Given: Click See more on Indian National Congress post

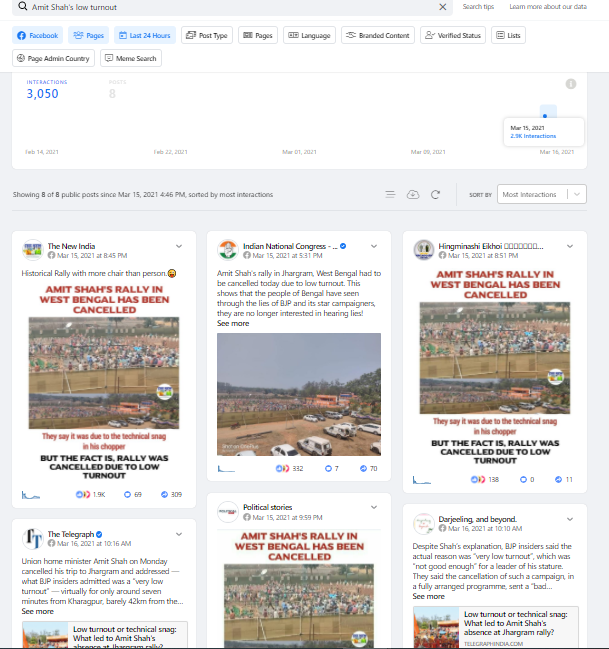Looking at the screenshot, I should pos(233,324).
